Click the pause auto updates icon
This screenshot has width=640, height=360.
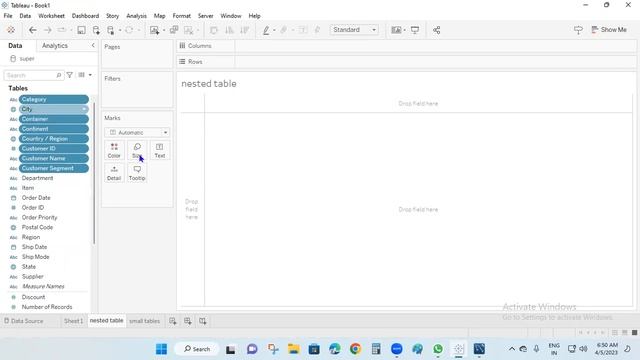click(111, 30)
